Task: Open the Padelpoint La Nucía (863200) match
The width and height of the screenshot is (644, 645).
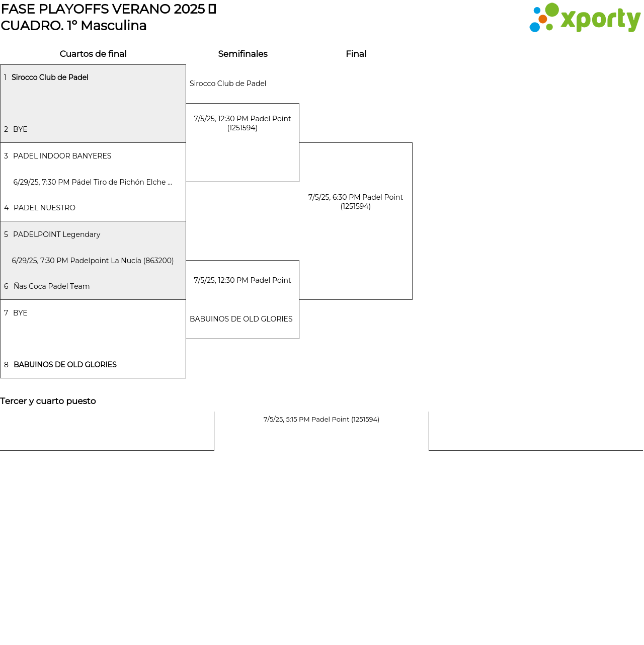Action: click(x=93, y=261)
